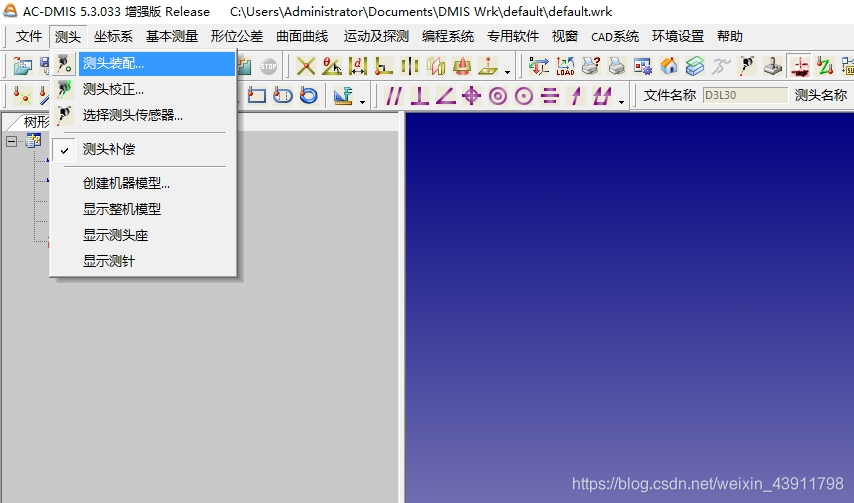The width and height of the screenshot is (854, 503).
Task: Open the CAD系统 menu
Action: coord(615,36)
